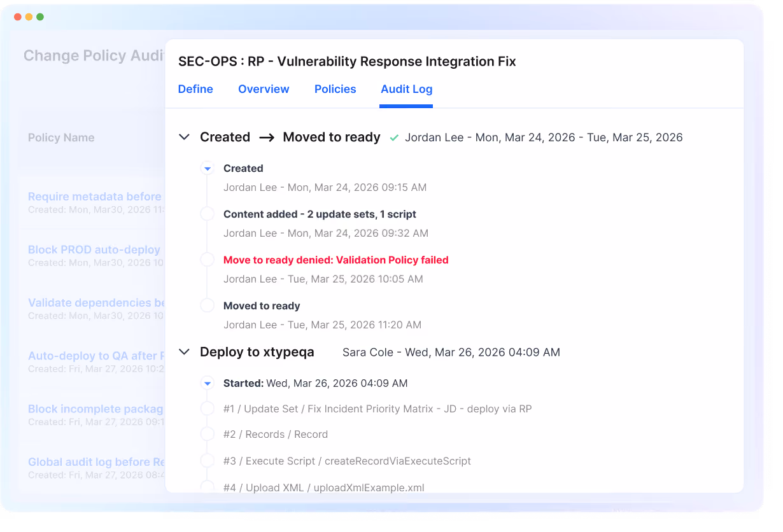Open Block PROD auto-deploy policy in background list

[x=94, y=250]
